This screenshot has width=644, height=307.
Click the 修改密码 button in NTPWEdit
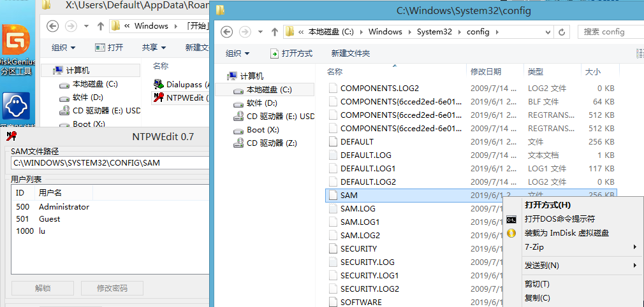(x=112, y=289)
